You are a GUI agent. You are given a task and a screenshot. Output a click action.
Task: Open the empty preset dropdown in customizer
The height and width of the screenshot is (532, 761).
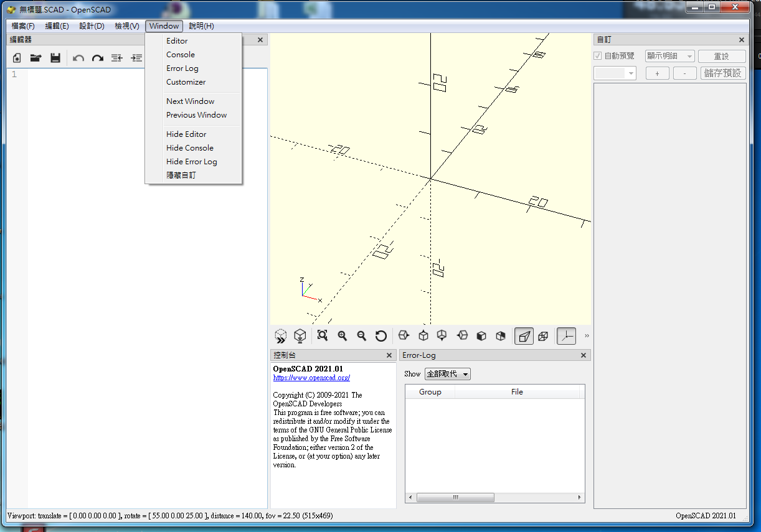click(x=615, y=73)
